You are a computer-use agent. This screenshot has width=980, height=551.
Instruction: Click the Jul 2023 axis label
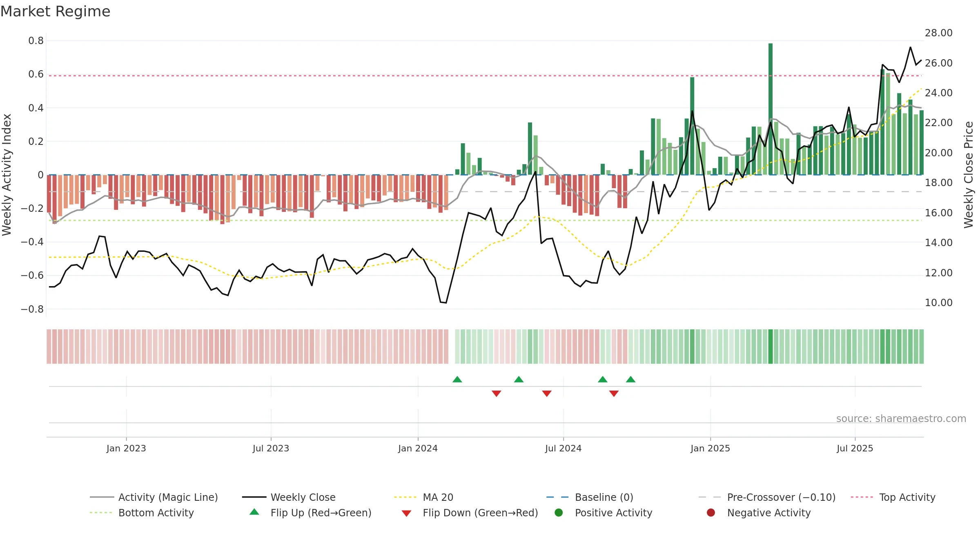(271, 448)
